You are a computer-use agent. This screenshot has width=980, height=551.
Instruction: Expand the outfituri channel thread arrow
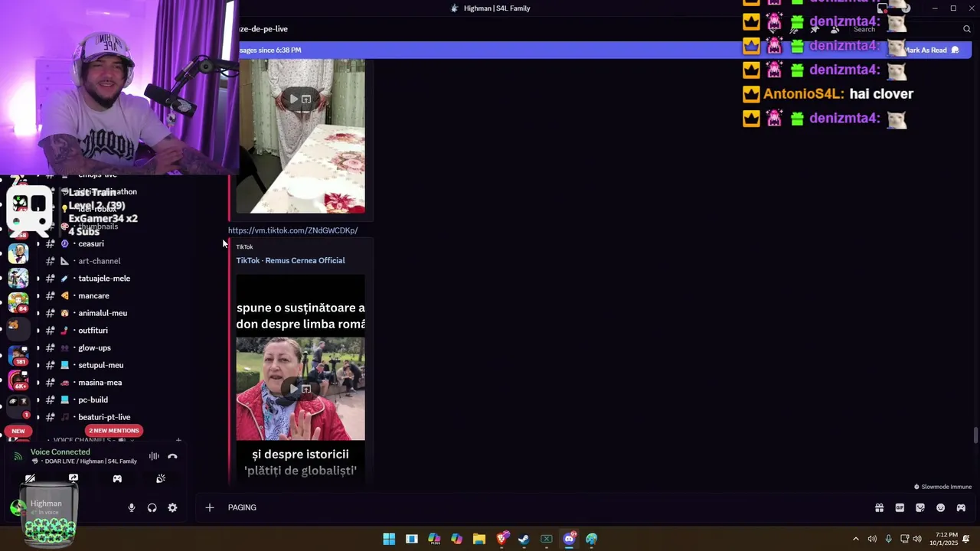(x=38, y=331)
